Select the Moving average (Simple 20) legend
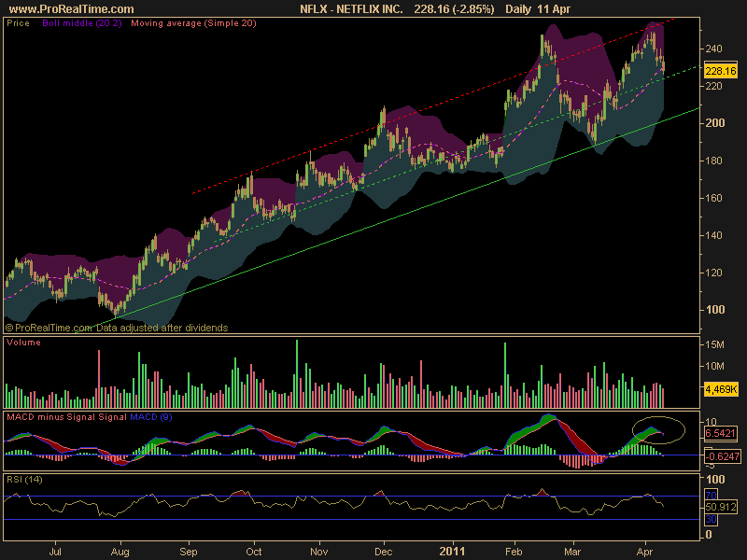The width and height of the screenshot is (747, 560). [x=193, y=22]
